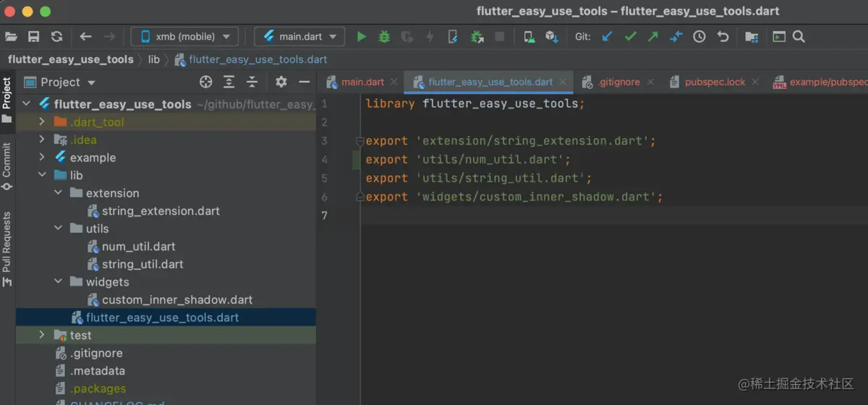This screenshot has height=405, width=868.
Task: Expand the .idea folder
Action: [42, 140]
